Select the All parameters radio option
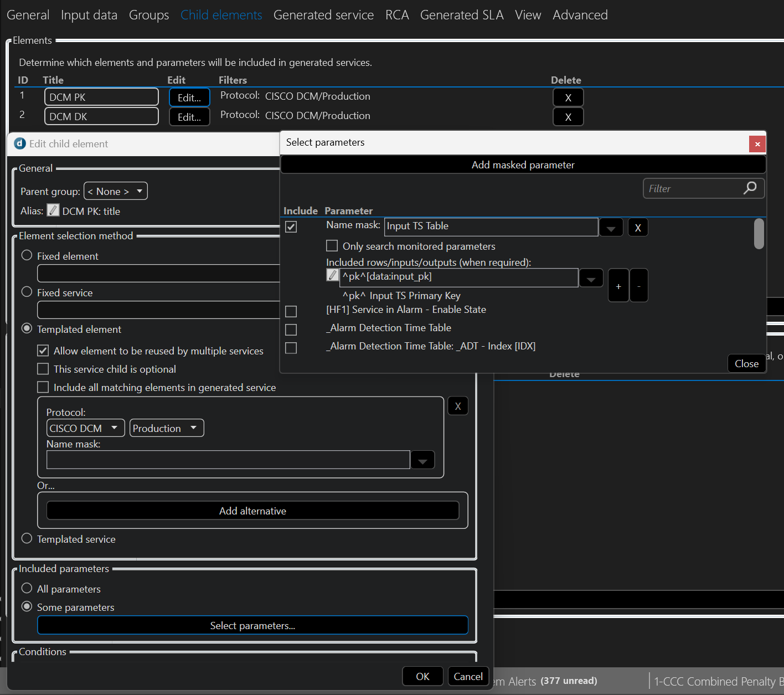Viewport: 784px width, 695px height. coord(27,588)
